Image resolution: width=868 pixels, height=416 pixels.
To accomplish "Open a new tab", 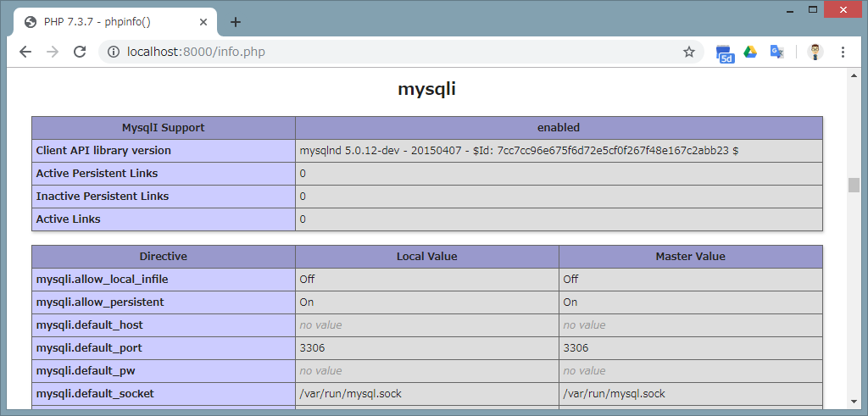I will click(236, 22).
